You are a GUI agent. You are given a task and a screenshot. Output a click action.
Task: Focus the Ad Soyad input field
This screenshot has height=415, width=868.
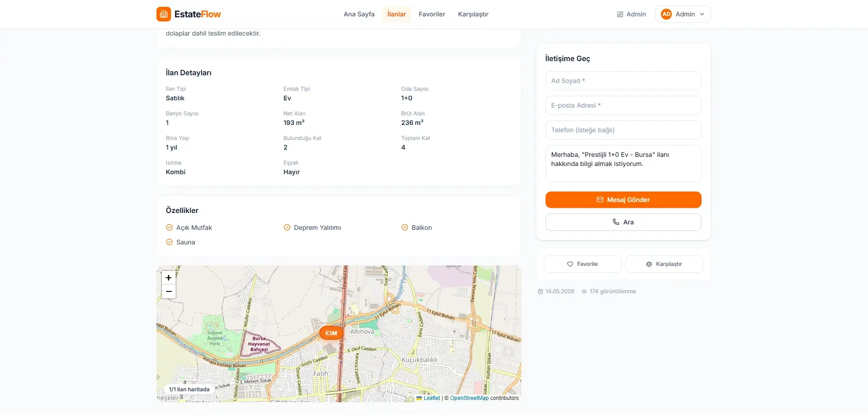623,81
